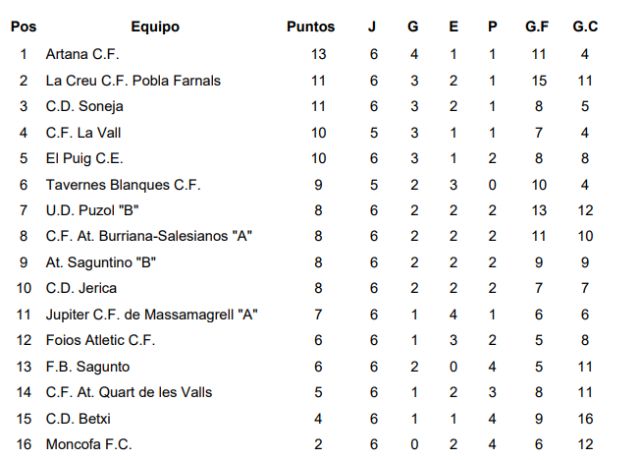Viewport: 640px width, 460px height.
Task: Click C.F. At. Burriana-Salesianos "A"
Action: pos(149,236)
